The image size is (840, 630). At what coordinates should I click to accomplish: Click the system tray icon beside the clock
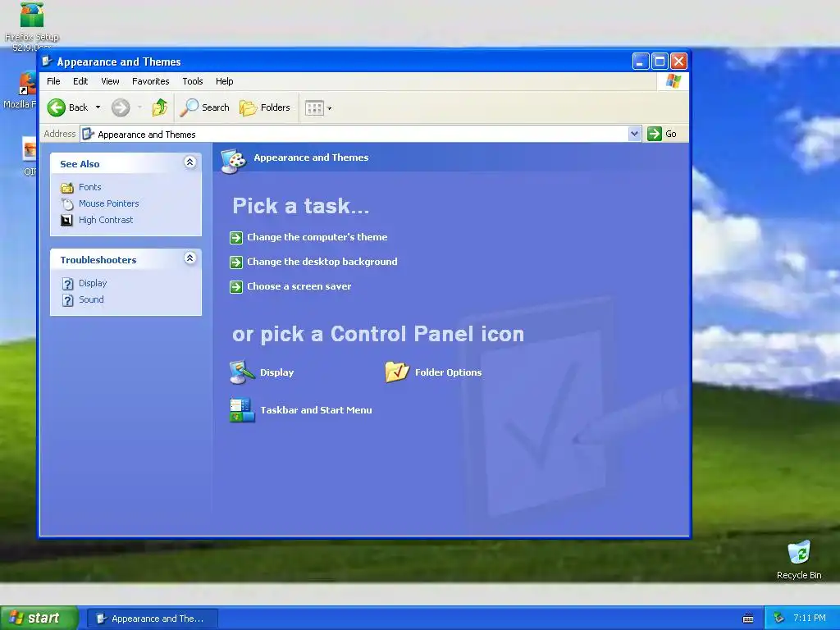coord(779,619)
